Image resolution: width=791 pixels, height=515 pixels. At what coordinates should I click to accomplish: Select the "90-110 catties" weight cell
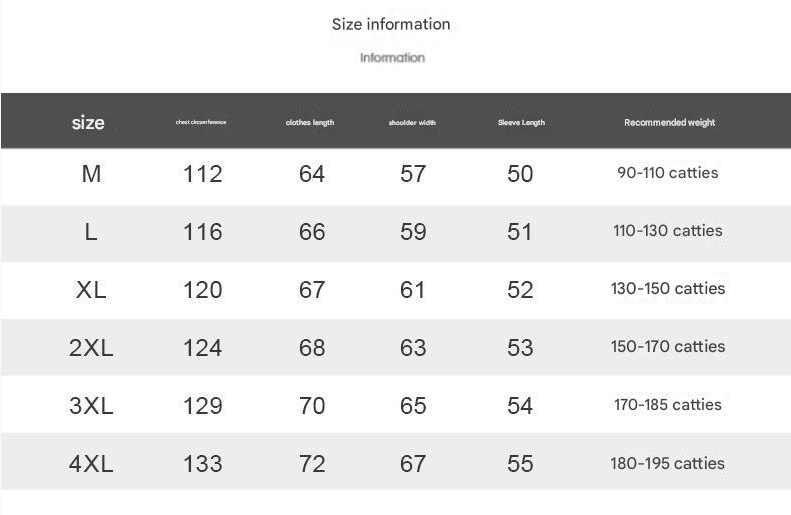tap(668, 173)
